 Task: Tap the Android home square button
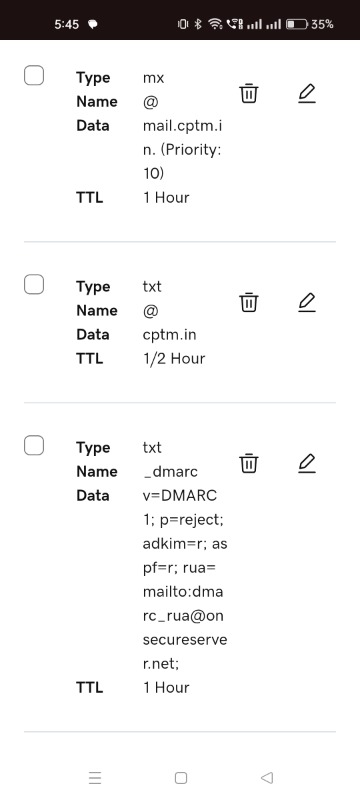click(181, 778)
